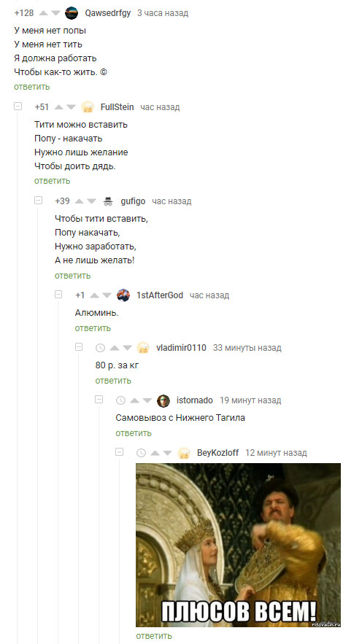The image size is (362, 644).
Task: Upvote the 1stAfterGod comment "Алюминь."
Action: [95, 295]
